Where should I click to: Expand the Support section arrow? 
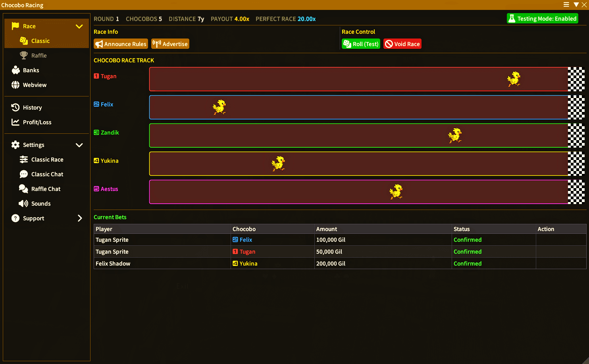pyautogui.click(x=80, y=218)
